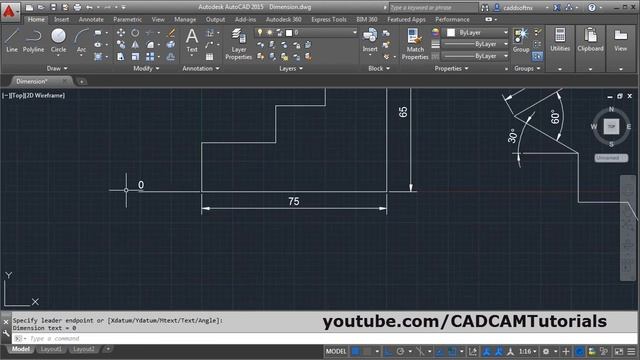Switch to the Manage tab
This screenshot has height=360, width=640.
pos(185,19)
